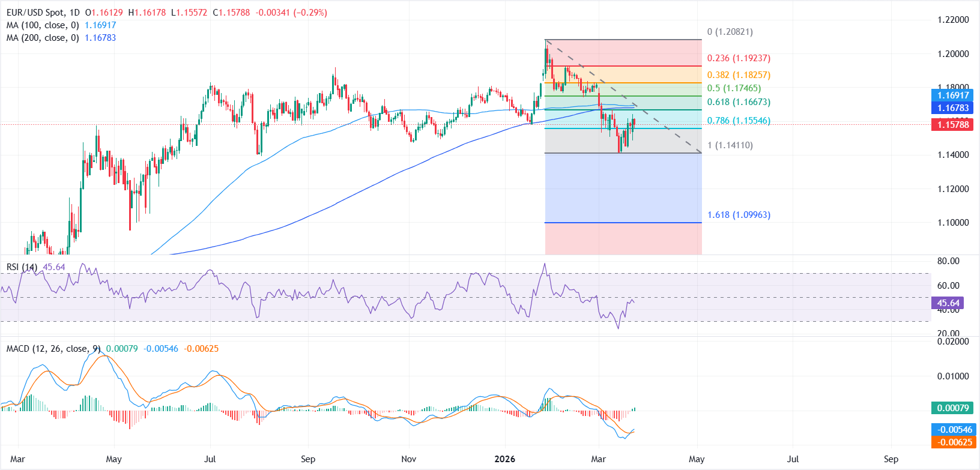Click the 2026 label on time axis
This screenshot has height=470, width=980.
(504, 459)
